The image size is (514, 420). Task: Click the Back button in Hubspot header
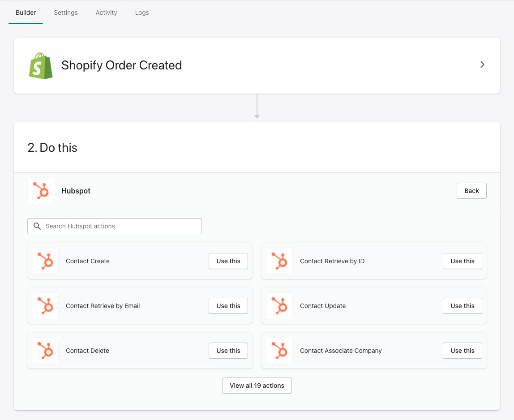coord(471,191)
